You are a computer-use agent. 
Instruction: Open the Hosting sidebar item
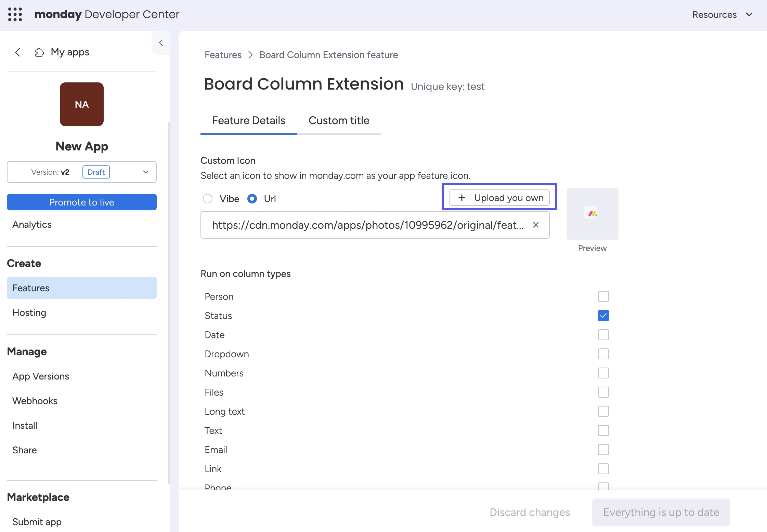(x=82, y=312)
